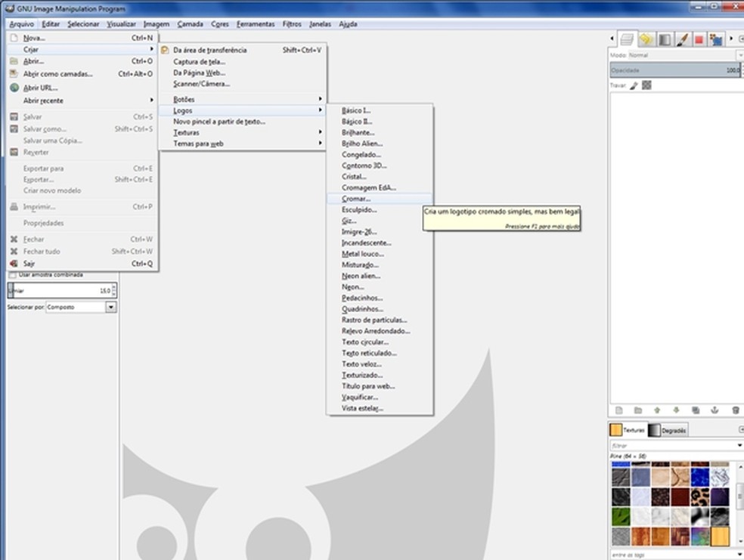Open the Filtros menu in menu bar
Screen dimensions: 744x560
[x=292, y=24]
